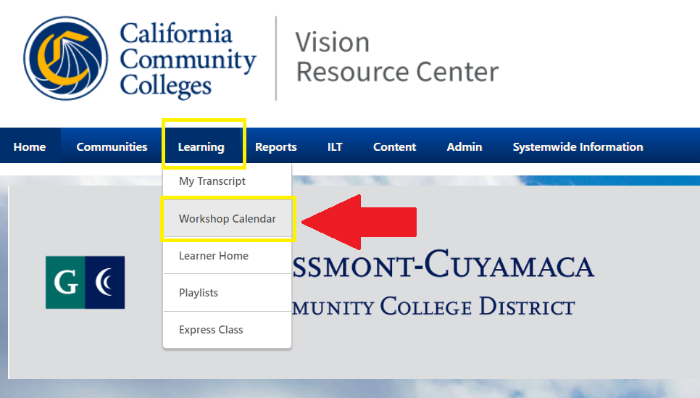Screen dimensions: 700x398
Task: Click the California Community Colleges circular seal logo
Action: 66,58
